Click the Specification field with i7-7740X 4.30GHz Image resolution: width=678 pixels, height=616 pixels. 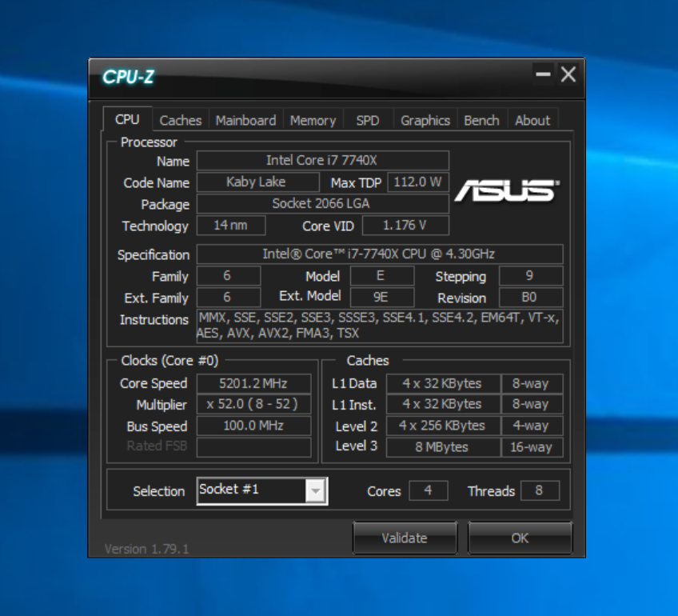click(380, 254)
